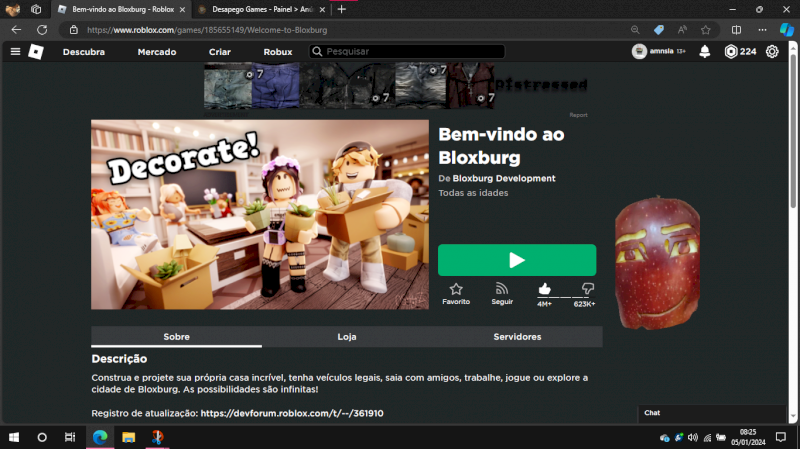Select the Bem-vindo ao Bloxburg browser tab
800x449 pixels.
tap(121, 10)
